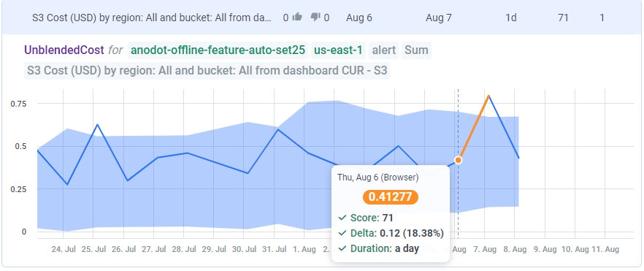Screen dimensions: 644x271
Task: Click the gray alert tag
Action: tap(383, 50)
